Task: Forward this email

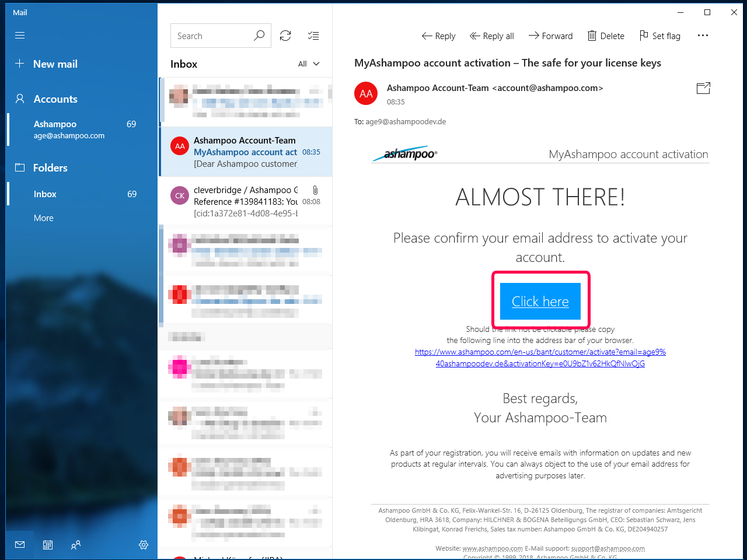Action: [x=550, y=36]
